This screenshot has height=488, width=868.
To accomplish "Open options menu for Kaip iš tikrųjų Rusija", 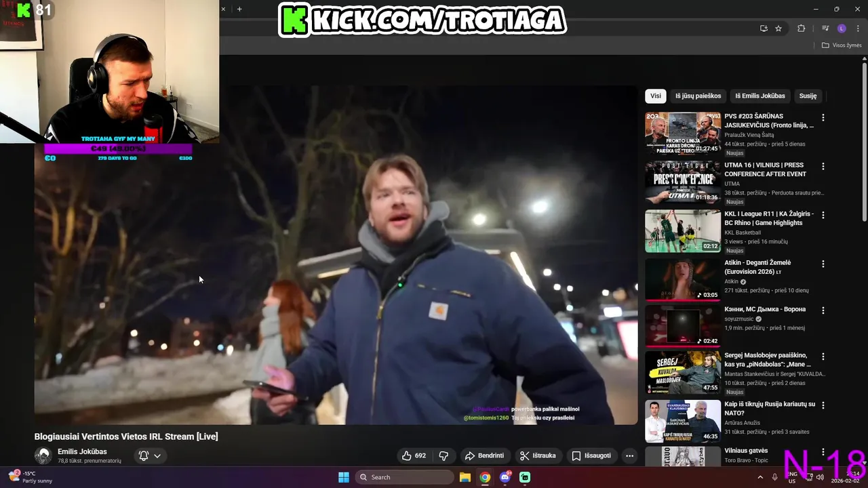I will (823, 405).
